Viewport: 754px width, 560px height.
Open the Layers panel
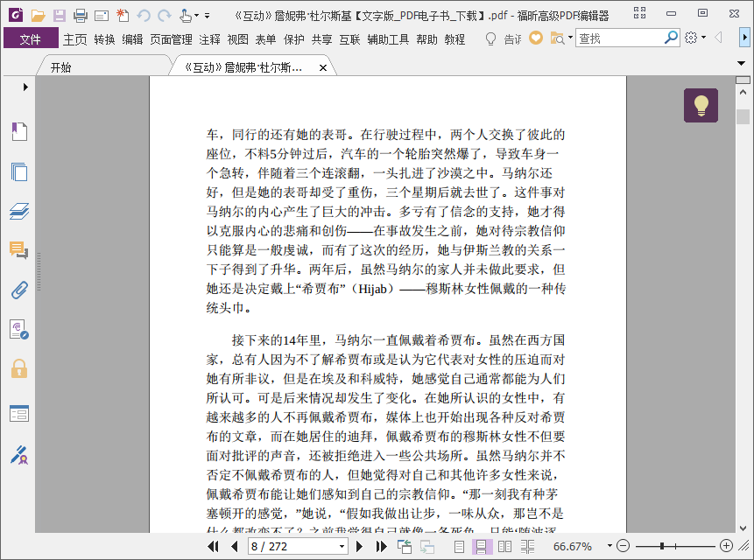point(19,211)
